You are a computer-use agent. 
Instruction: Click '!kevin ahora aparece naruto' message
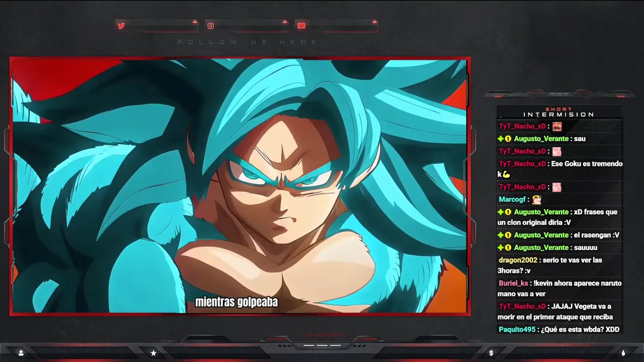coord(559,289)
